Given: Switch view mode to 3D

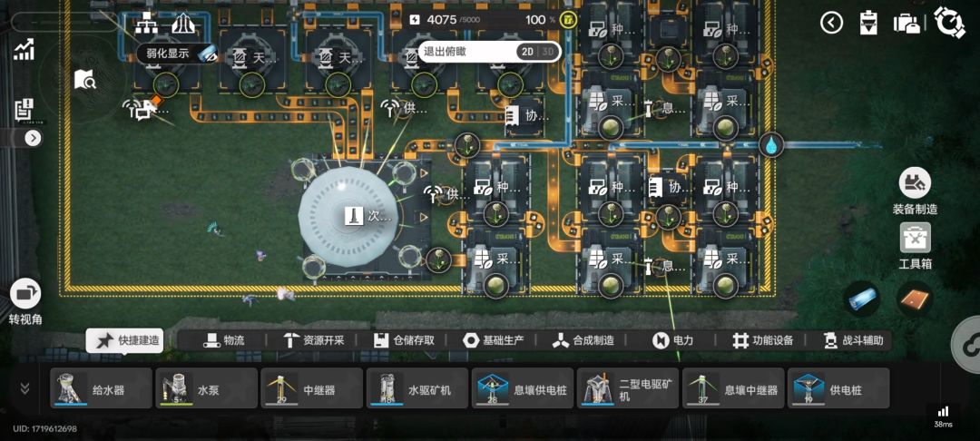Looking at the screenshot, I should click(x=547, y=52).
